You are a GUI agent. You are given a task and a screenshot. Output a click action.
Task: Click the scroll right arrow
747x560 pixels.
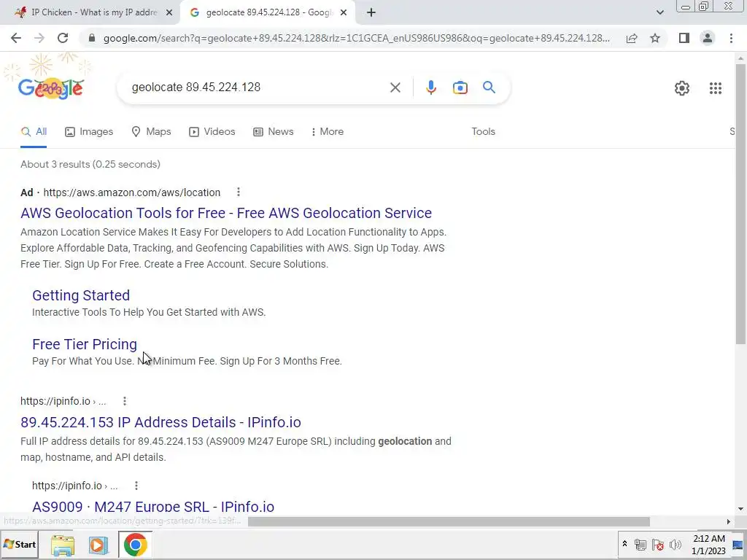729,522
